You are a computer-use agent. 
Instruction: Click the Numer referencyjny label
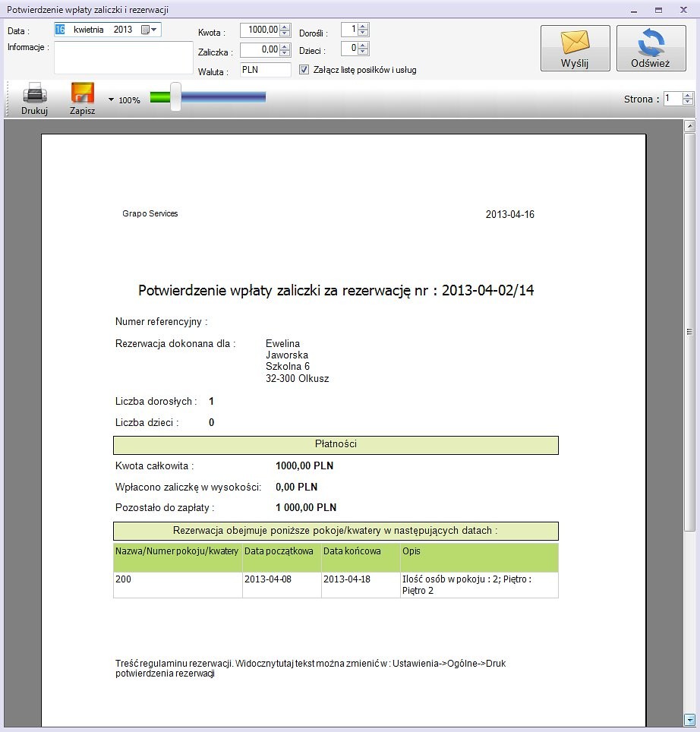161,322
